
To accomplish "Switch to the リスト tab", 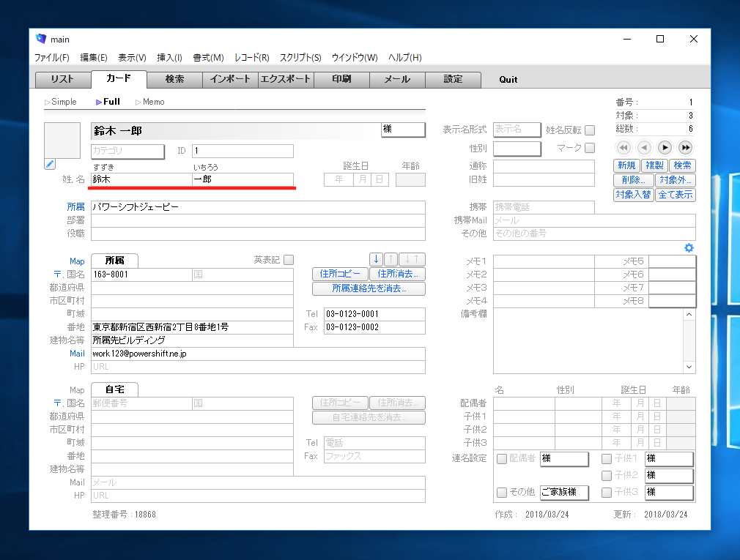I will pos(62,79).
